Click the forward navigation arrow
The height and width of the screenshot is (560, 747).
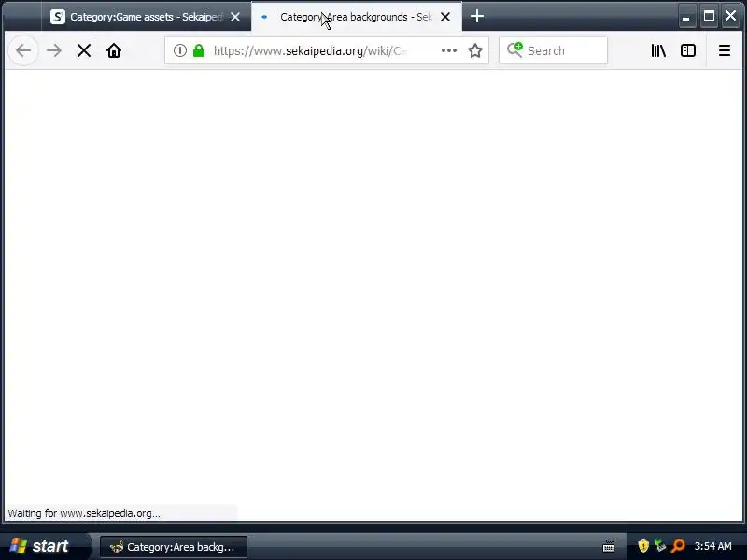(x=54, y=50)
